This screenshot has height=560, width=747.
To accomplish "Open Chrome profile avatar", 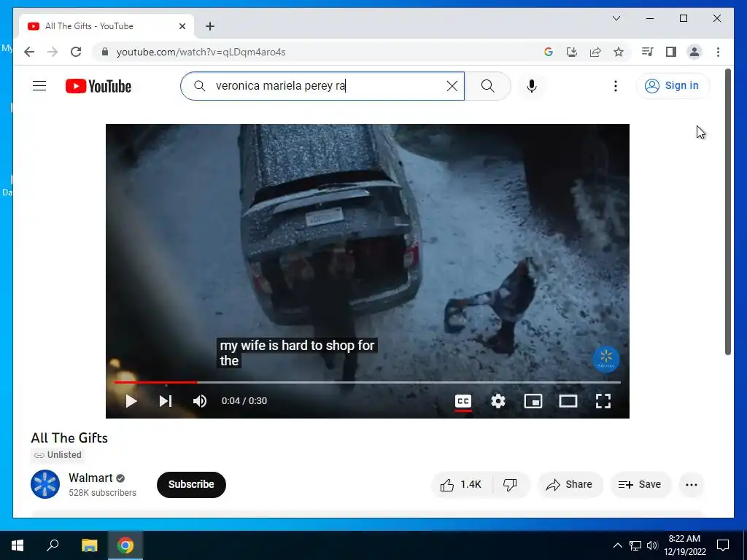I will (x=694, y=52).
